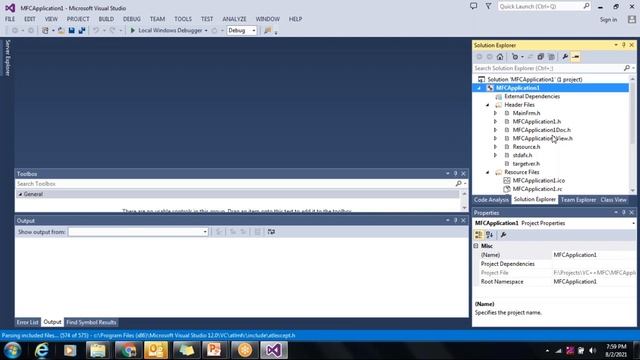Image resolution: width=640 pixels, height=360 pixels.
Task: Open the DEBUG menu
Action: (x=132, y=19)
